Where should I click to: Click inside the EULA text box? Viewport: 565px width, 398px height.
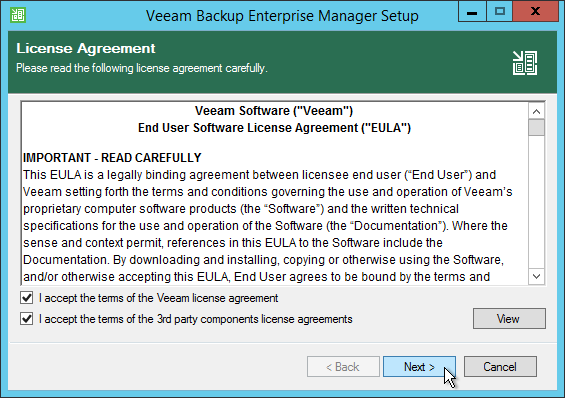click(x=275, y=193)
